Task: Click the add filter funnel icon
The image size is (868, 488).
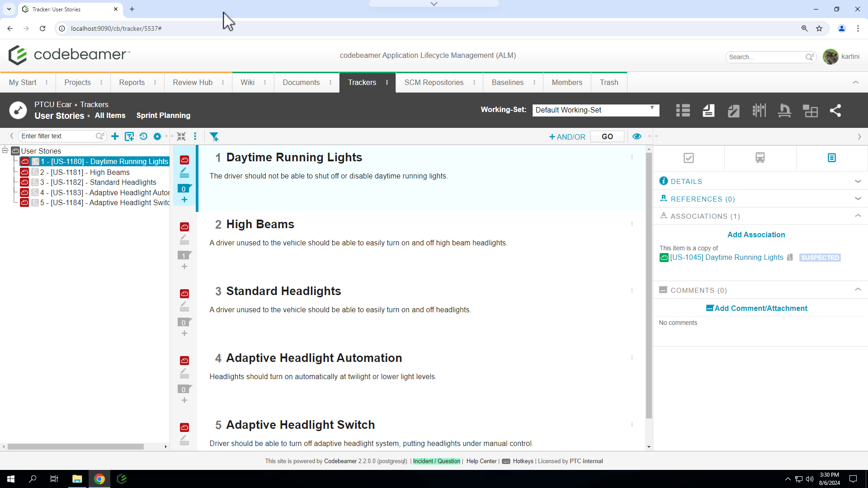Action: [214, 136]
